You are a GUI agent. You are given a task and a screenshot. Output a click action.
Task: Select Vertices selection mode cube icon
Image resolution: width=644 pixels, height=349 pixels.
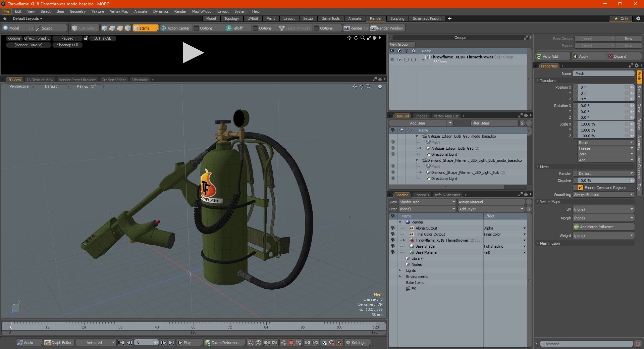click(x=104, y=28)
